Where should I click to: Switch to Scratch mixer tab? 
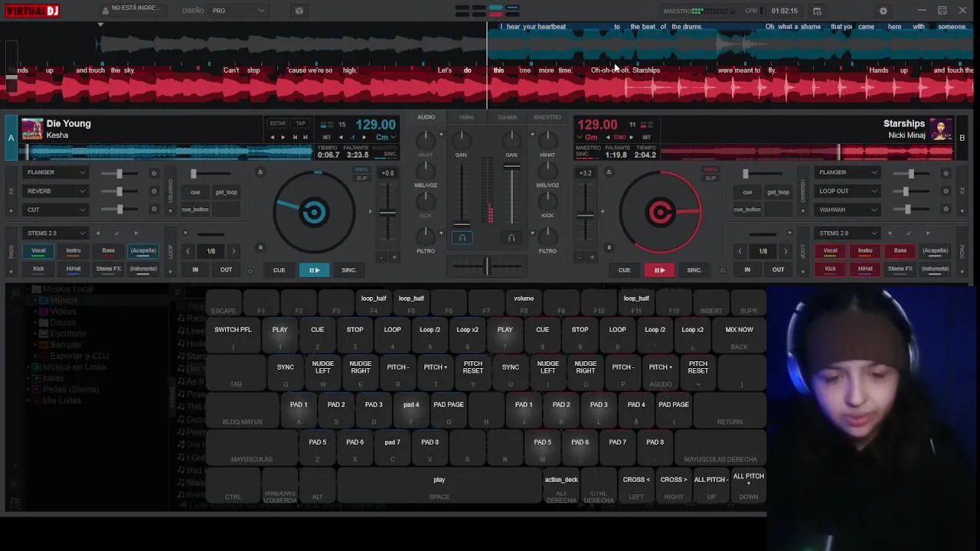pyautogui.click(x=507, y=117)
